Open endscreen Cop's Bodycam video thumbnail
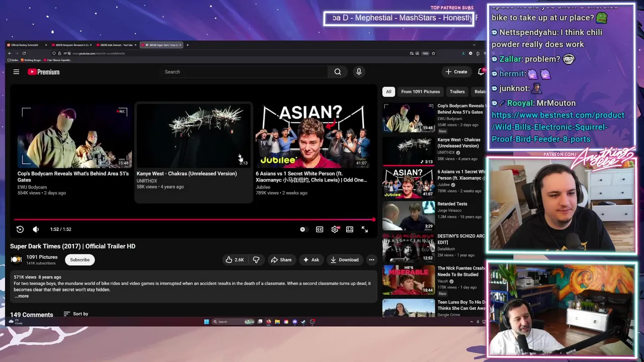The image size is (644, 362). pos(74,136)
